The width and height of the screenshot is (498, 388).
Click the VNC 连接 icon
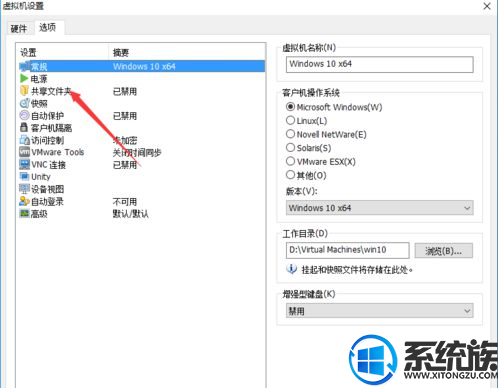click(24, 164)
